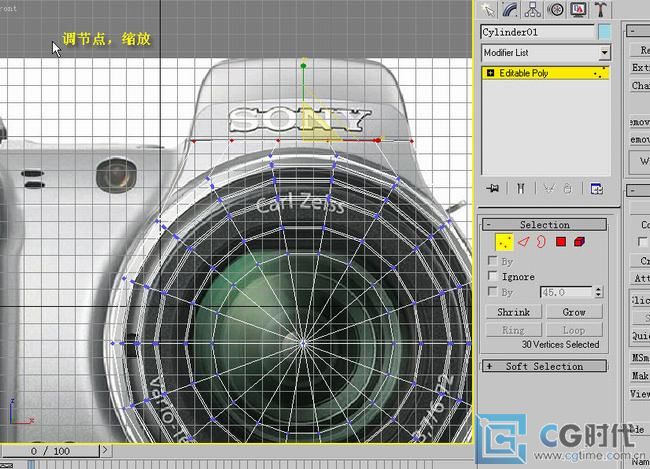This screenshot has width=650, height=469.
Task: Select Element sub-object level icon
Action: tap(580, 241)
